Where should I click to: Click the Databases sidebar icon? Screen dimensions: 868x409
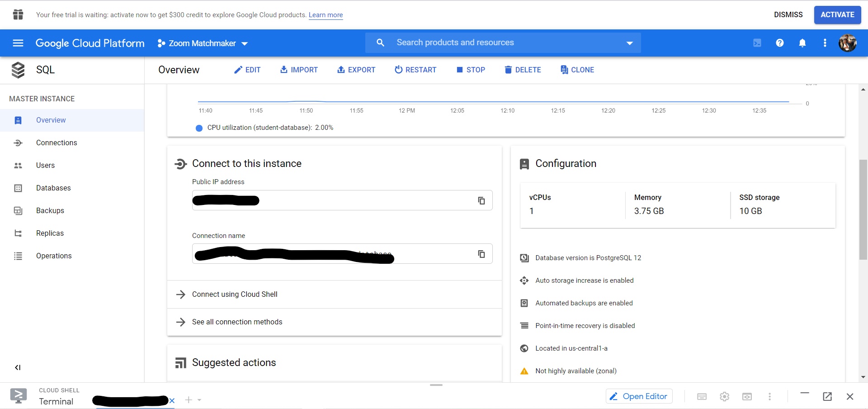[x=18, y=188]
